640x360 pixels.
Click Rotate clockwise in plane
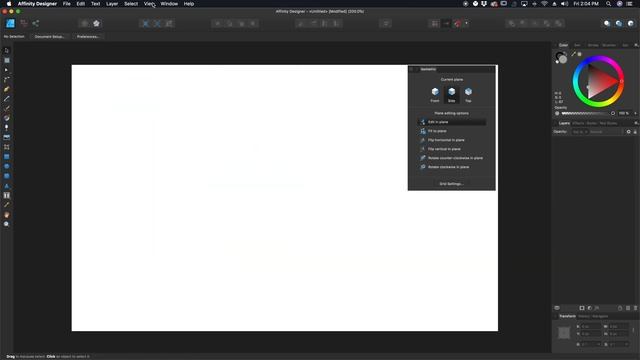452,167
